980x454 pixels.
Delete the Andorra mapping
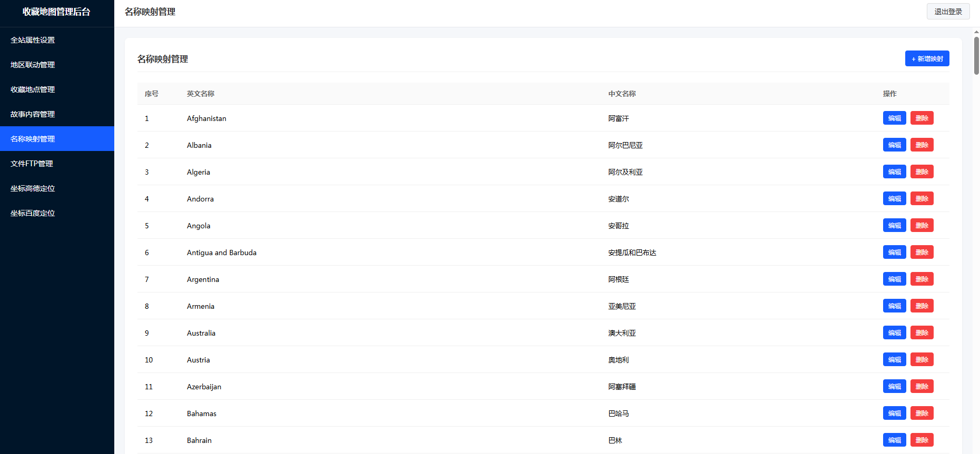tap(922, 198)
